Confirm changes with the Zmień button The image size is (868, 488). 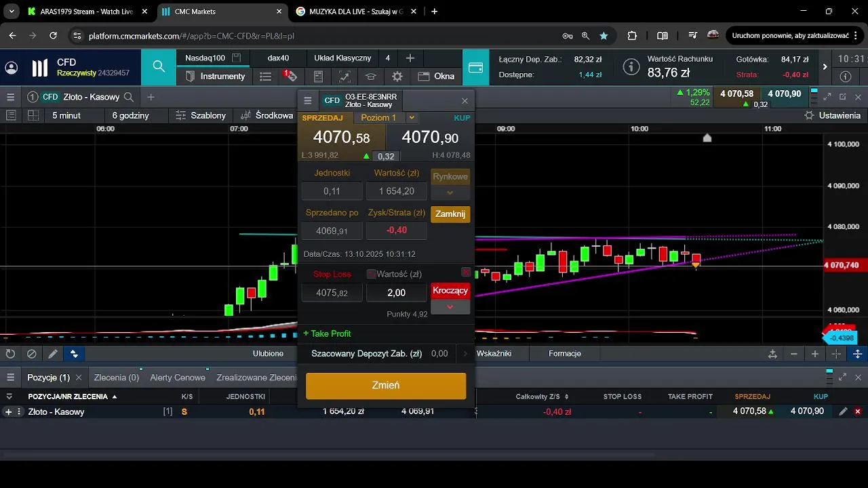386,386
